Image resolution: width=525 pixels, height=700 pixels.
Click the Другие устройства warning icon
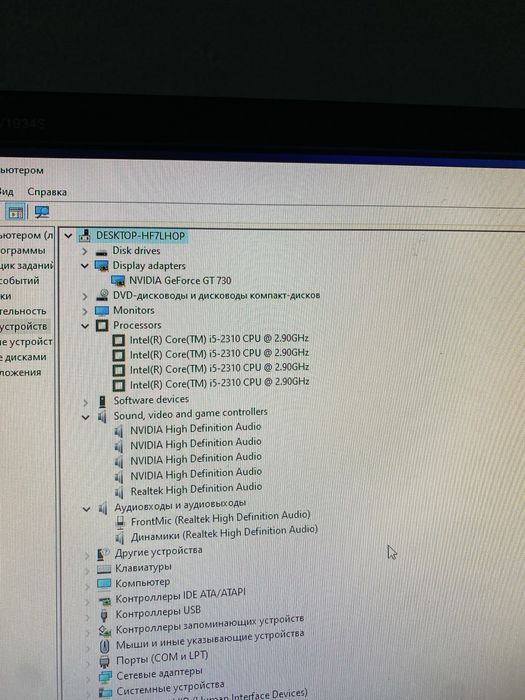click(103, 555)
